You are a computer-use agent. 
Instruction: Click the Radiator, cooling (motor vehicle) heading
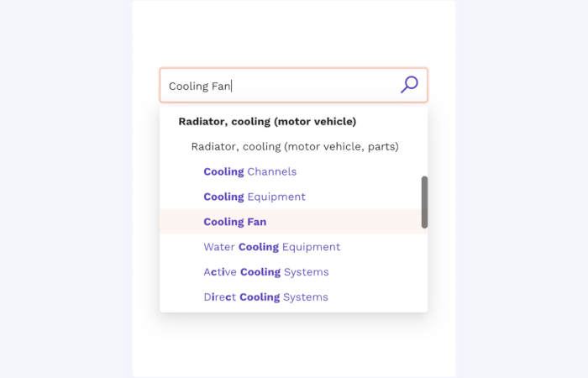pyautogui.click(x=267, y=122)
